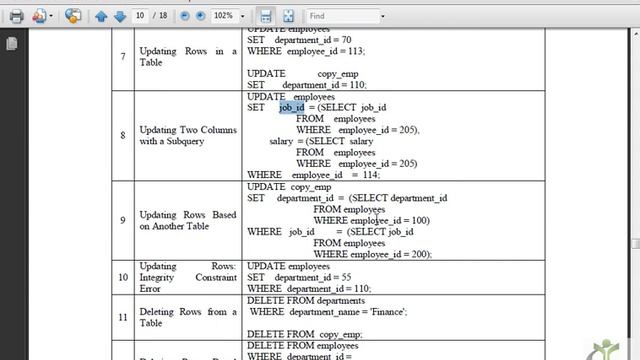Open the zoom level dropdown arrow
The image size is (640, 360).
click(242, 16)
